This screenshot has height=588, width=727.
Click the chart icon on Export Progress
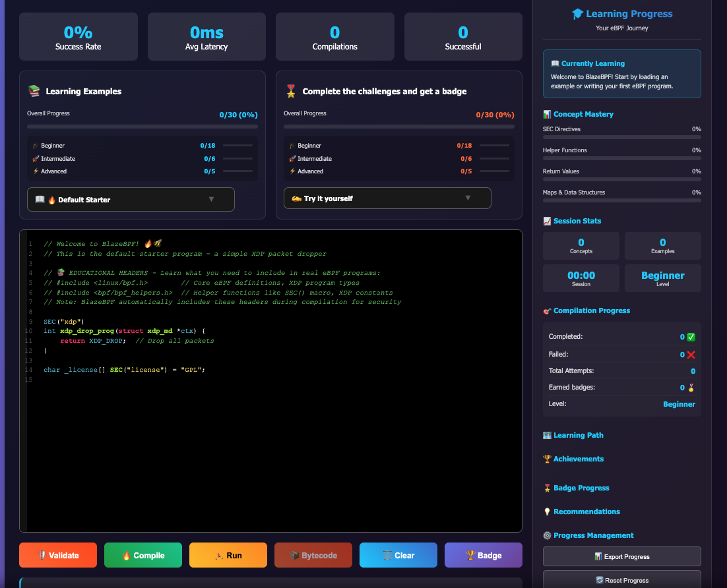598,556
